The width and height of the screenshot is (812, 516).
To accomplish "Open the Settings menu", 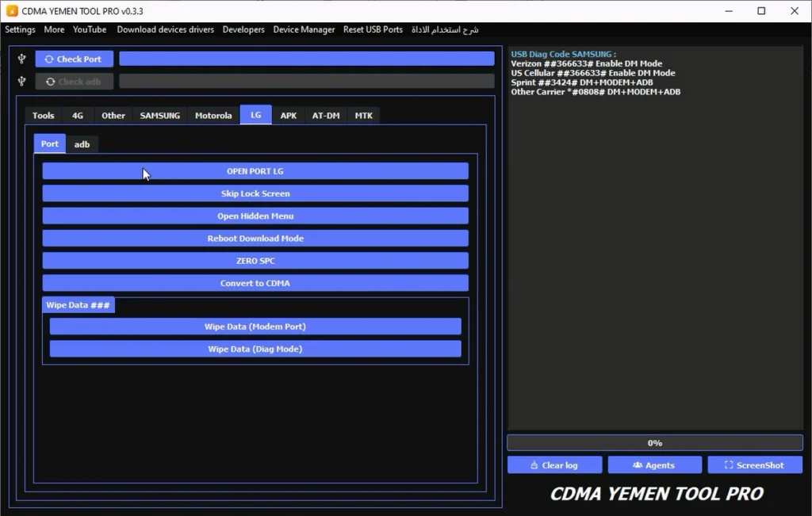I will 21,29.
